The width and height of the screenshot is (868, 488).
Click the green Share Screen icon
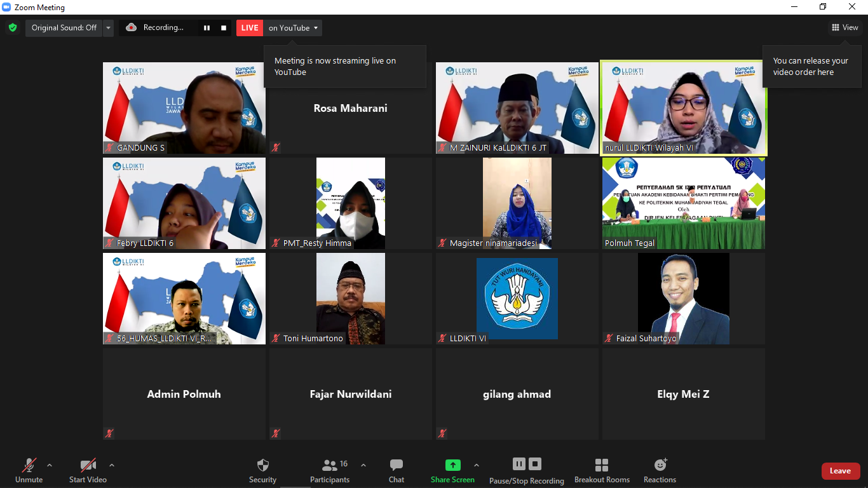pyautogui.click(x=452, y=465)
